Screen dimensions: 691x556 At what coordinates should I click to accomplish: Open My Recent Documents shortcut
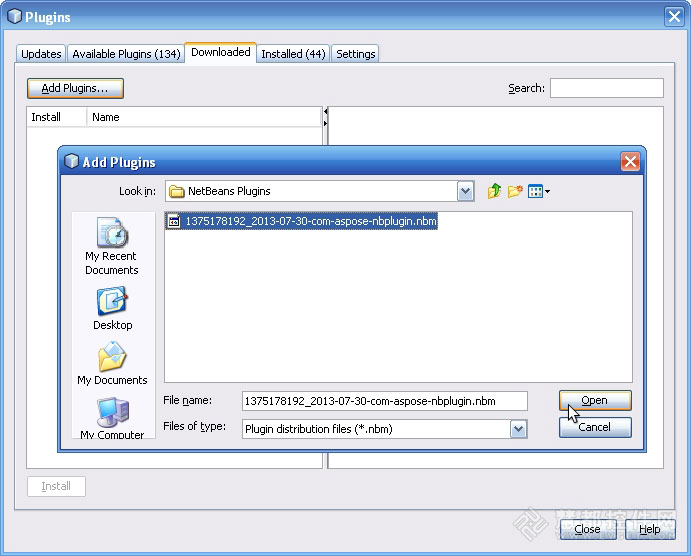click(x=112, y=246)
